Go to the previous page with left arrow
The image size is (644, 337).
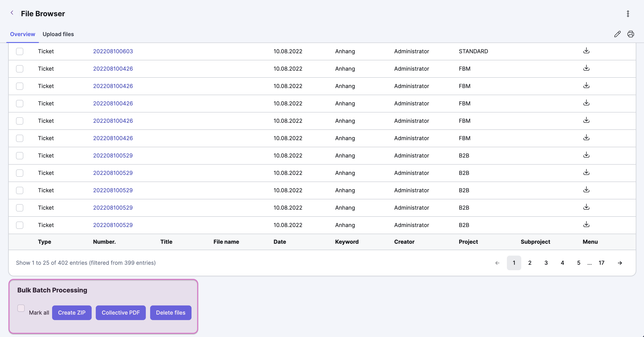click(497, 263)
